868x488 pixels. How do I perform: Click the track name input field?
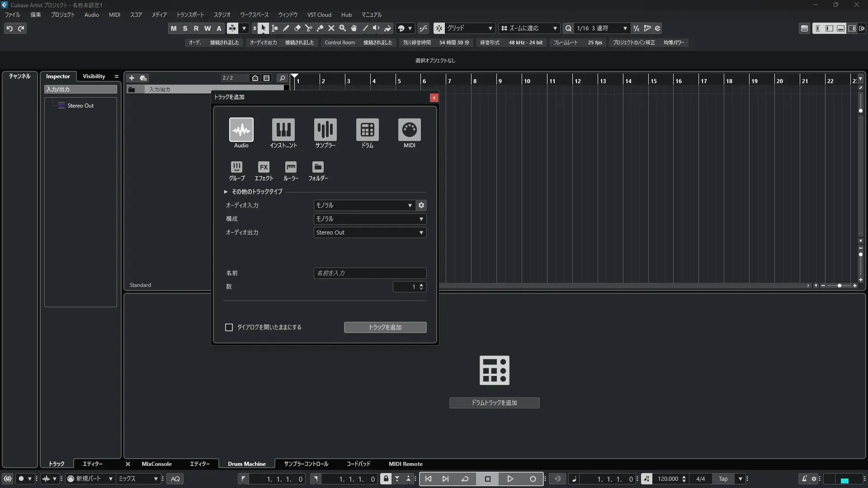[370, 273]
